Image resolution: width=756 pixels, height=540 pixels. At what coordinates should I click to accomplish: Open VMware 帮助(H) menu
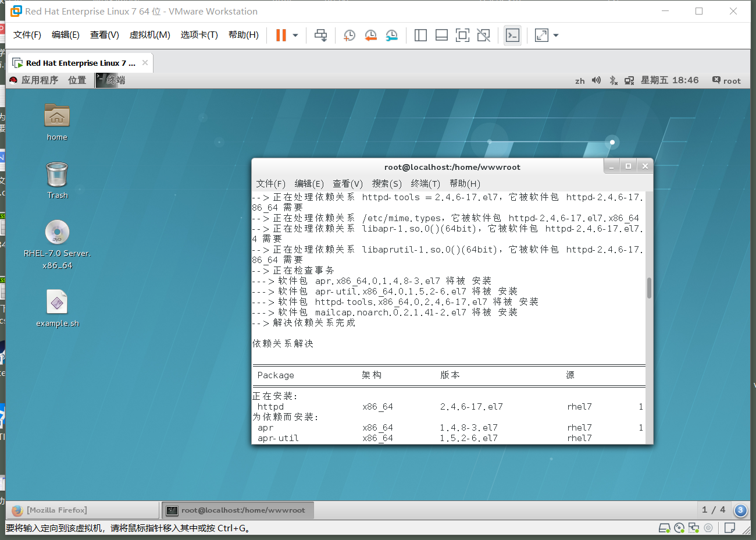click(x=244, y=35)
